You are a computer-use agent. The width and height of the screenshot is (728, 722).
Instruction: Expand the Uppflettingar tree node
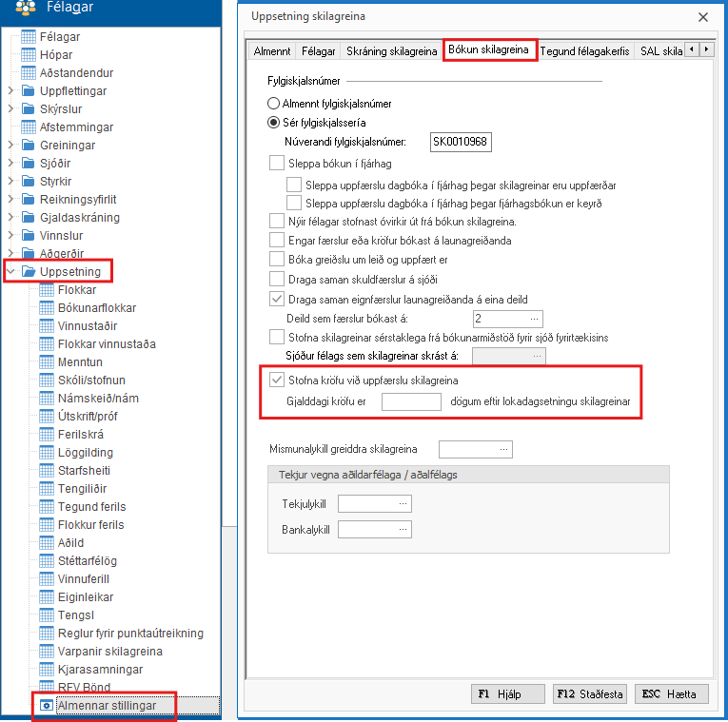coord(10,91)
